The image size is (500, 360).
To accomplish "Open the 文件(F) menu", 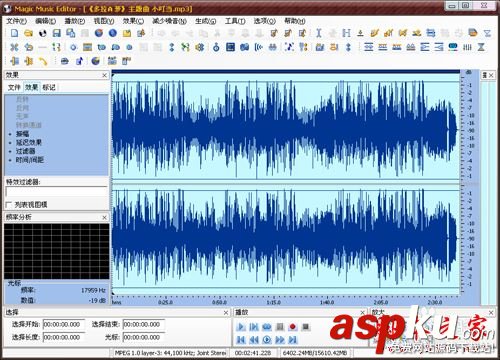I will click(x=16, y=21).
